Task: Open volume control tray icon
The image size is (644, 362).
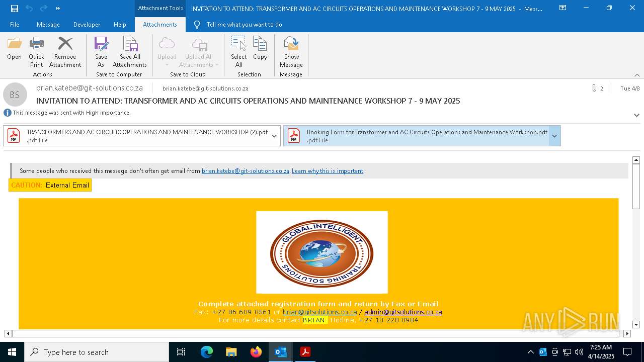Action: (x=579, y=352)
